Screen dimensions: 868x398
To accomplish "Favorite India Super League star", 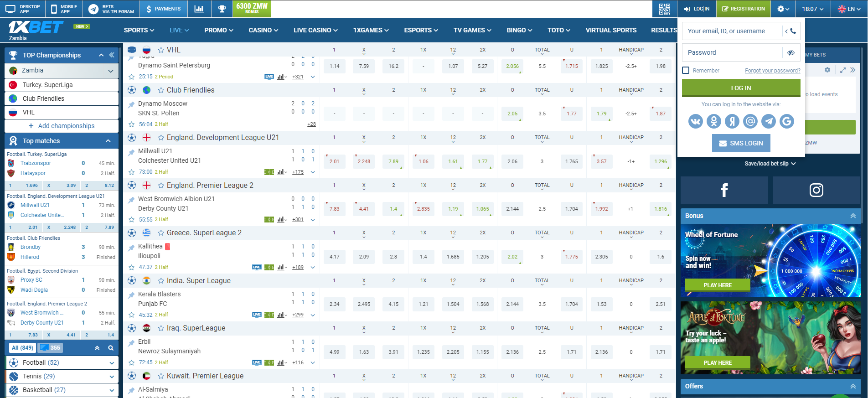I will 161,281.
